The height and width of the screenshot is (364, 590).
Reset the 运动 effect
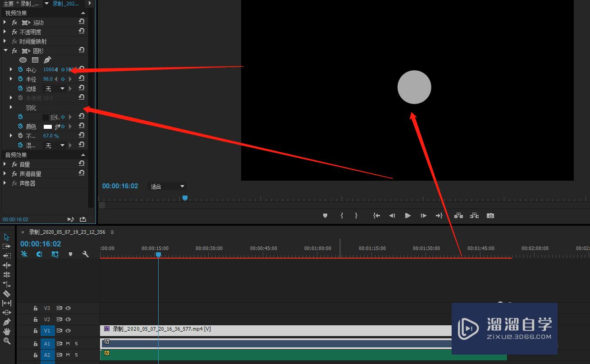point(82,22)
